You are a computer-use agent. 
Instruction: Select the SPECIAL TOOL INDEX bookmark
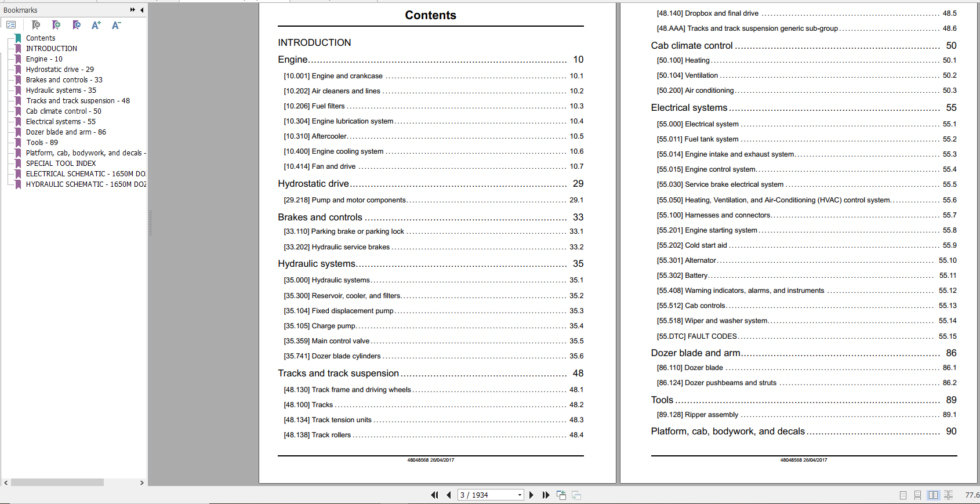pyautogui.click(x=61, y=164)
